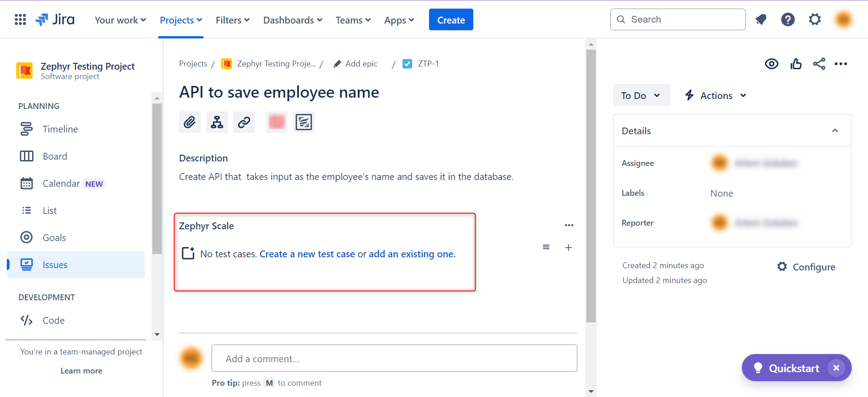This screenshot has width=868, height=397.
Task: Open the app switcher grid icon
Action: (x=20, y=19)
